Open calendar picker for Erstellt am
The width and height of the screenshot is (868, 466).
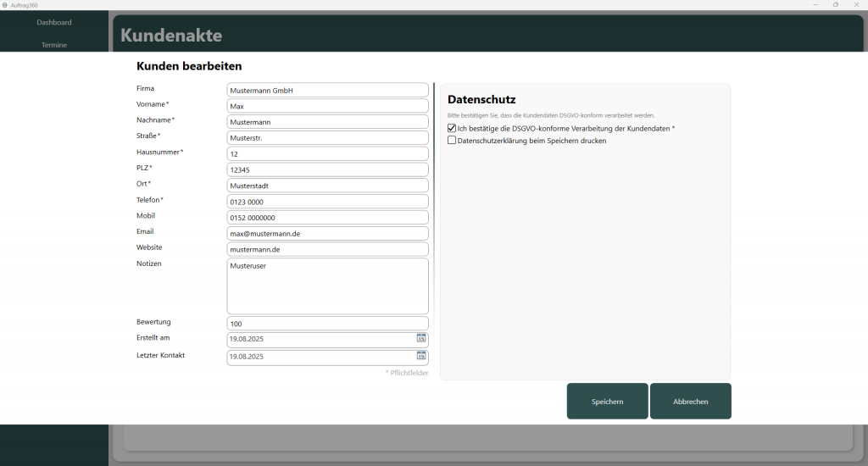(x=421, y=339)
